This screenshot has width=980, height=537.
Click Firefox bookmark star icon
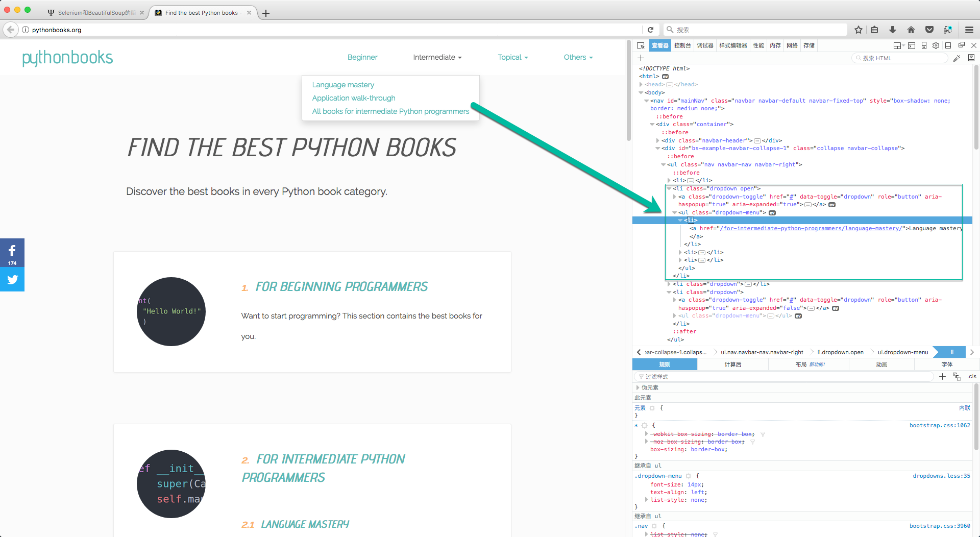pos(859,30)
